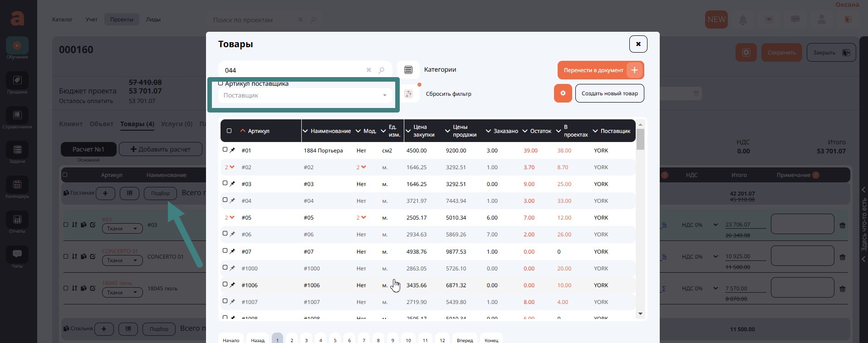This screenshot has width=868, height=343.
Task: Click the Вперед pagination button
Action: click(x=465, y=339)
